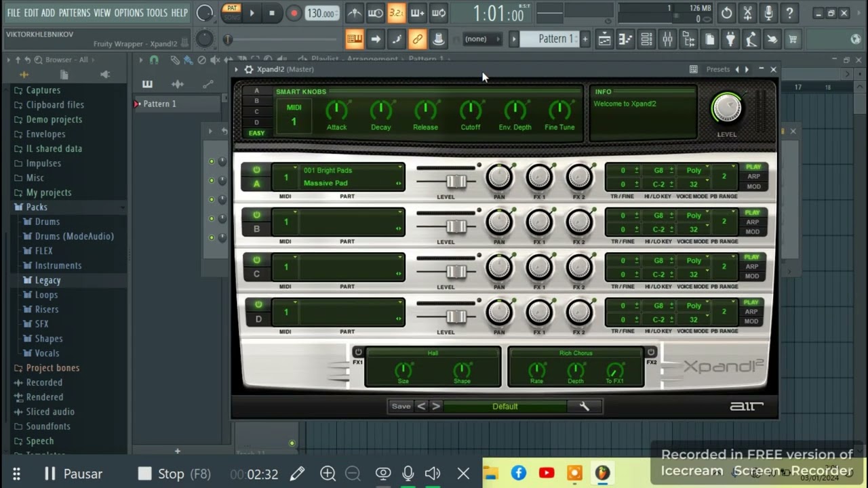This screenshot has width=868, height=488.
Task: Open the TOOLS menu
Action: (157, 13)
